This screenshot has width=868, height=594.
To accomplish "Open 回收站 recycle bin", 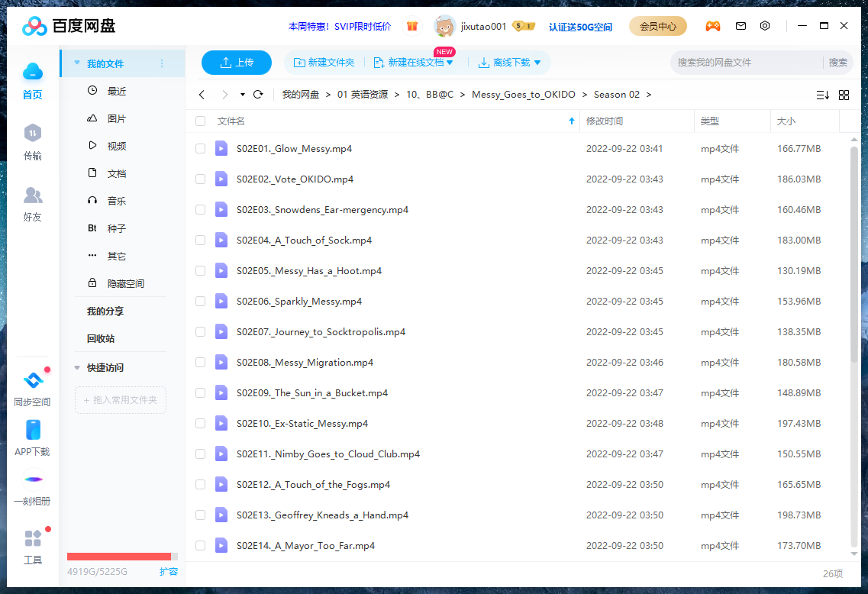I will (x=101, y=338).
